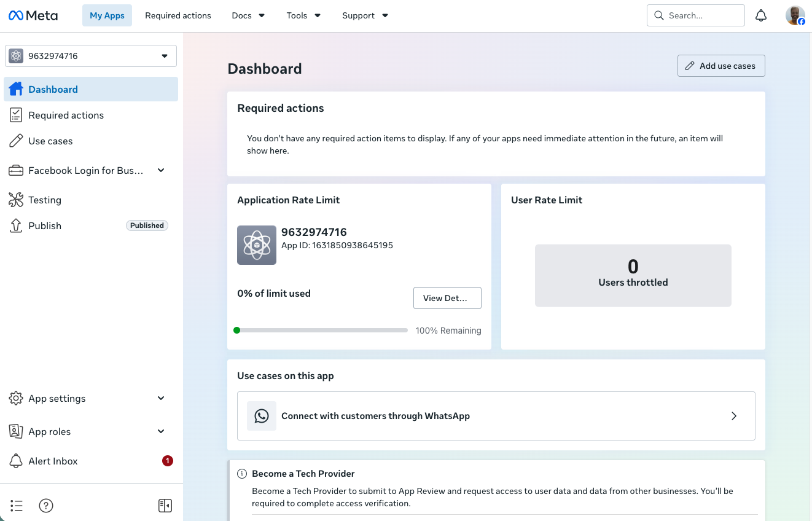Expand Facebook Login for Business section
Screen dimensions: 812x521
tap(161, 170)
